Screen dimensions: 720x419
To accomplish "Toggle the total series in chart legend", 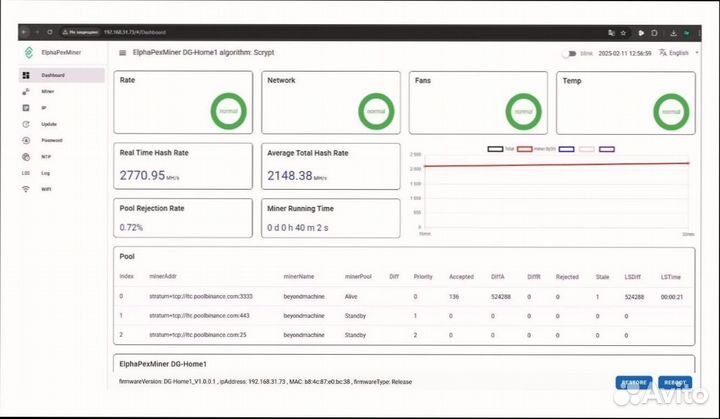I will pos(495,149).
